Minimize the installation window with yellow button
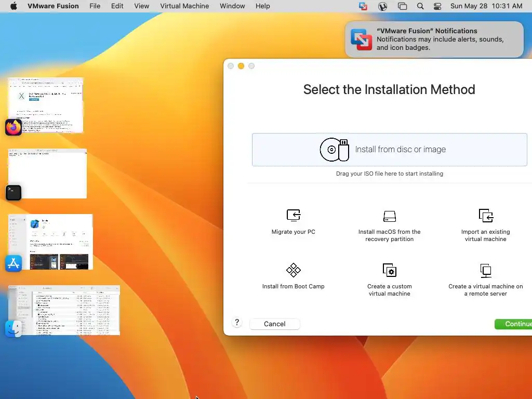The image size is (532, 399). pos(241,66)
